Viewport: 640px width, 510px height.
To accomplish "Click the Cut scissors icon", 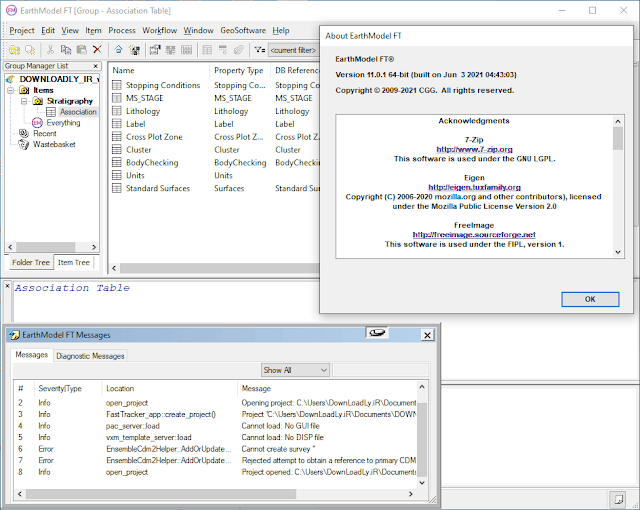I will point(50,50).
